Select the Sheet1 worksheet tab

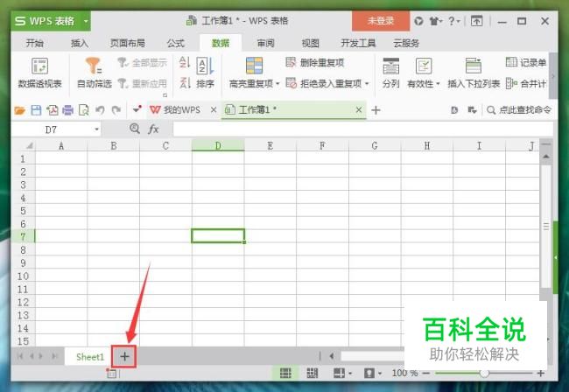click(89, 357)
